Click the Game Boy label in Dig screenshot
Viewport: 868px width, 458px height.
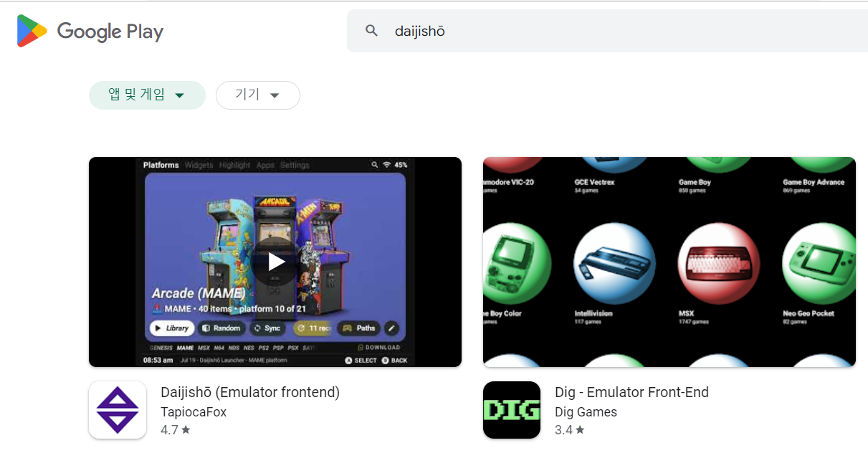pyautogui.click(x=695, y=182)
